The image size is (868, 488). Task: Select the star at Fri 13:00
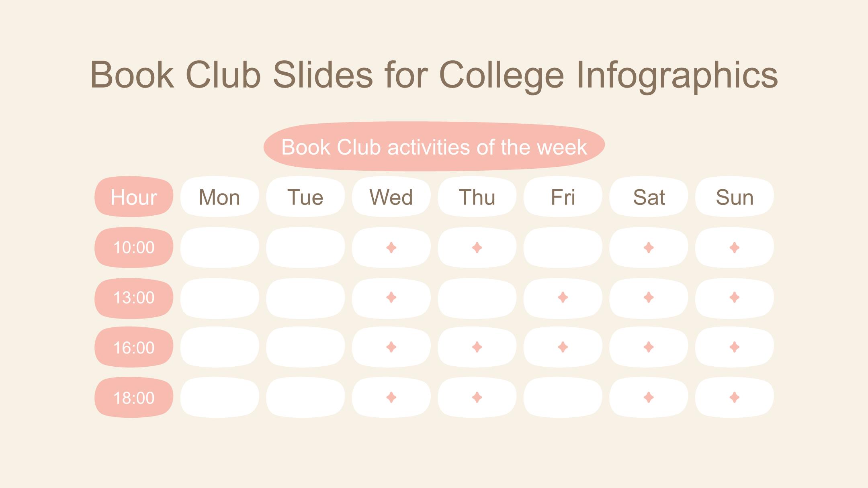[x=563, y=297]
